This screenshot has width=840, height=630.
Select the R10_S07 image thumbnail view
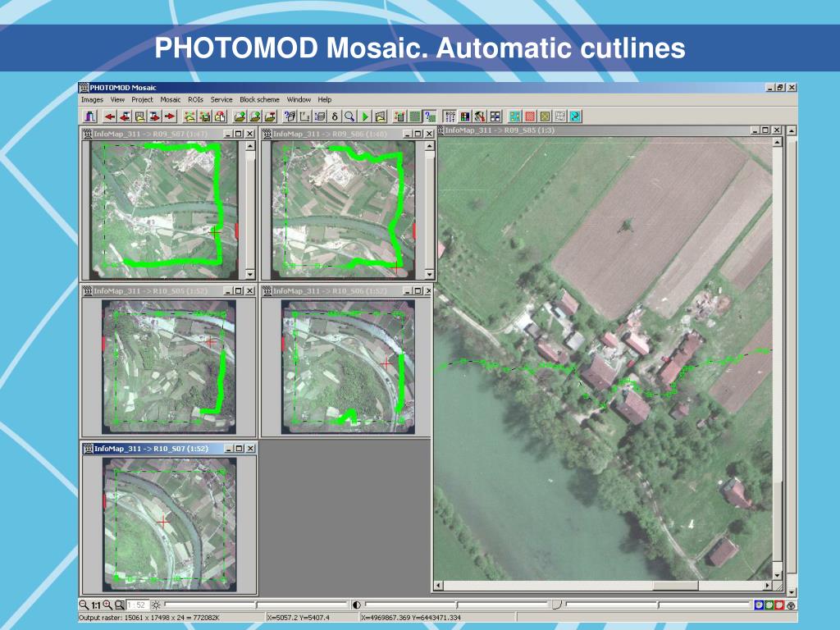click(169, 525)
